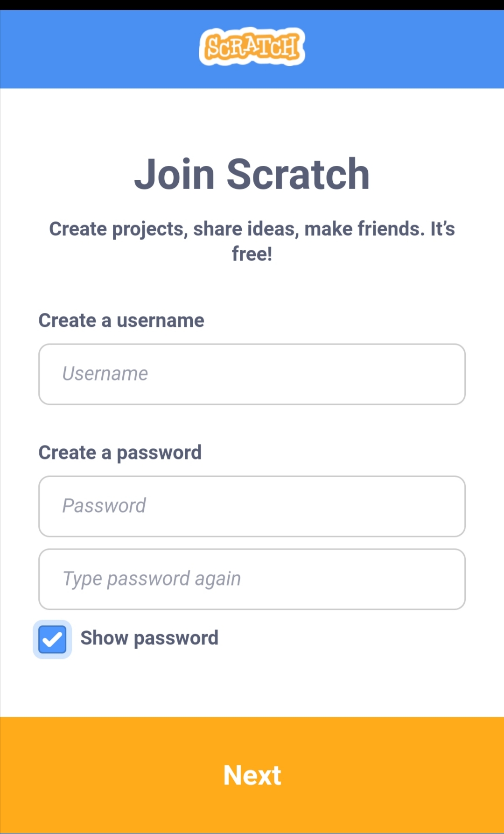Click the Scratch logo in the header
The width and height of the screenshot is (504, 834).
click(252, 46)
